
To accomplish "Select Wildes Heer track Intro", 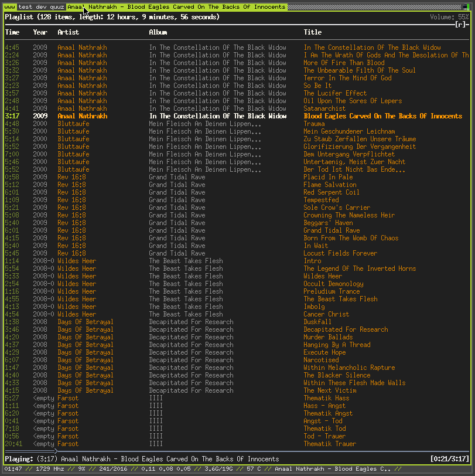I will (x=312, y=260).
